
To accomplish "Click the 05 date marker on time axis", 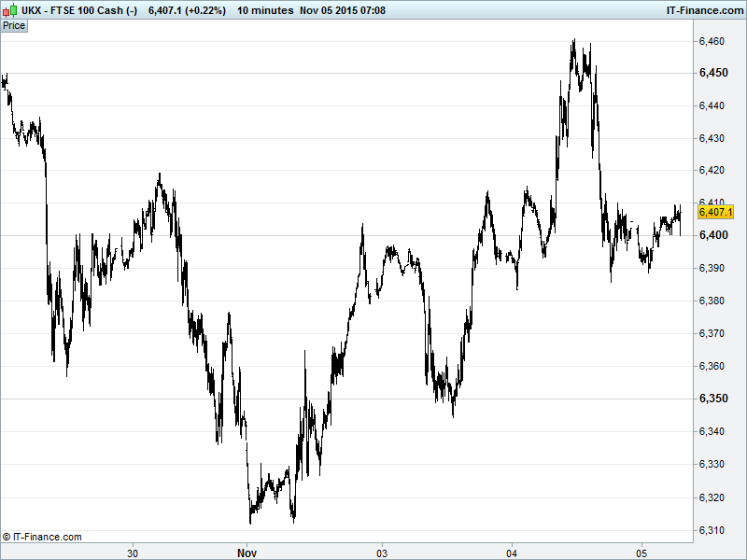I will (x=641, y=552).
